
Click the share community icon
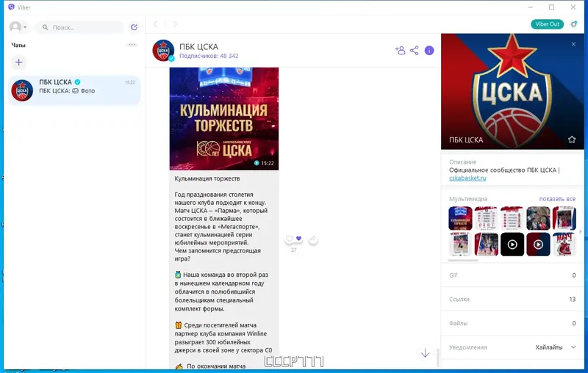414,50
